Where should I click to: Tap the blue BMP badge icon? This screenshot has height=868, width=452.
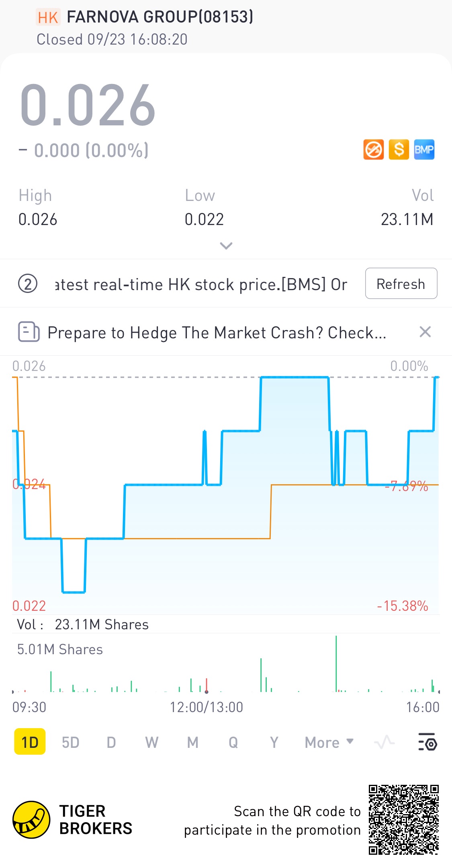coord(424,150)
